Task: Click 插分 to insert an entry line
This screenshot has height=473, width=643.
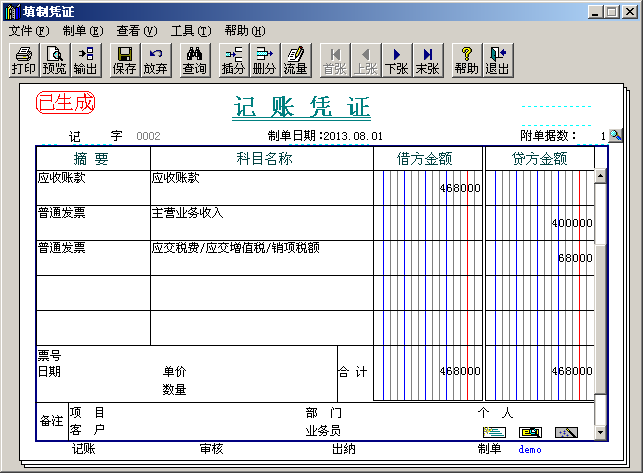Action: (x=234, y=60)
